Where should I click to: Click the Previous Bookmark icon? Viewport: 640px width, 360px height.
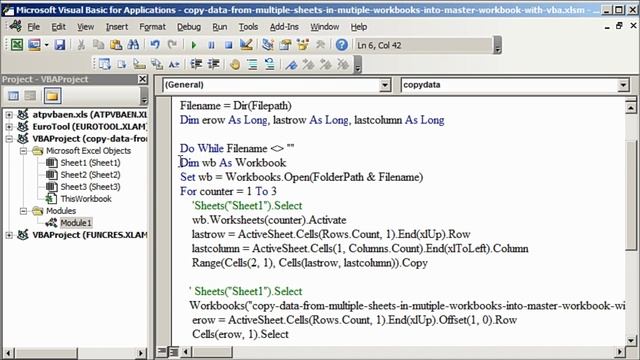click(x=326, y=64)
